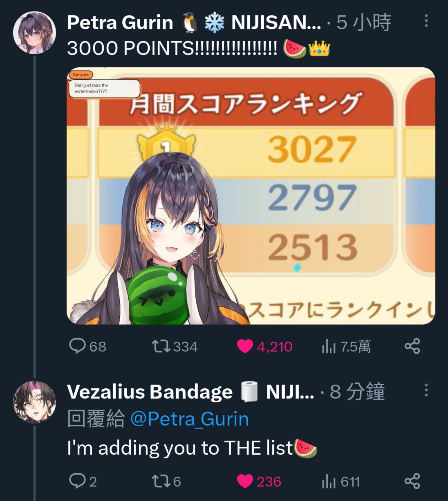This screenshot has height=501, width=448.
Task: Reply to Vezalius's comment with 2 replies
Action: coord(83,481)
